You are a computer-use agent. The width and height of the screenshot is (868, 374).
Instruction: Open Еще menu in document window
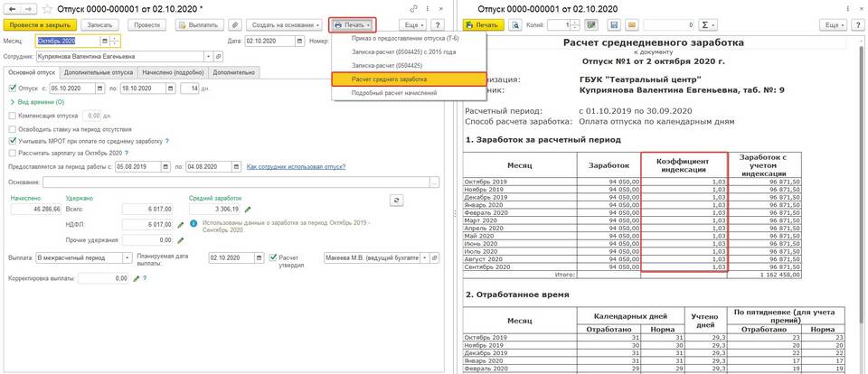tap(413, 25)
